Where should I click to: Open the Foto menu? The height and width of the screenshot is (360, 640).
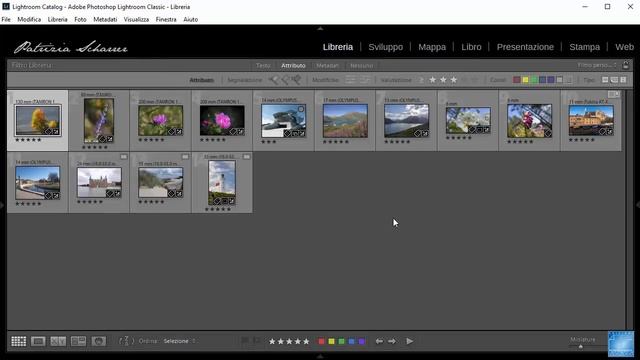80,19
